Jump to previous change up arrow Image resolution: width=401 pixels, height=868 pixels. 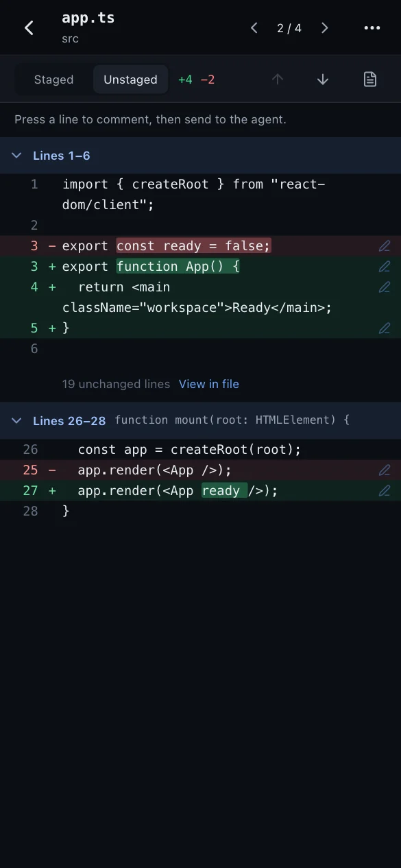tap(278, 80)
